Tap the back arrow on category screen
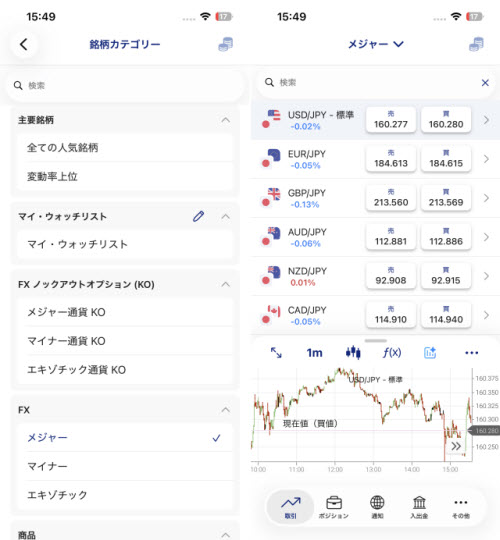Image resolution: width=500 pixels, height=540 pixels. [x=23, y=44]
